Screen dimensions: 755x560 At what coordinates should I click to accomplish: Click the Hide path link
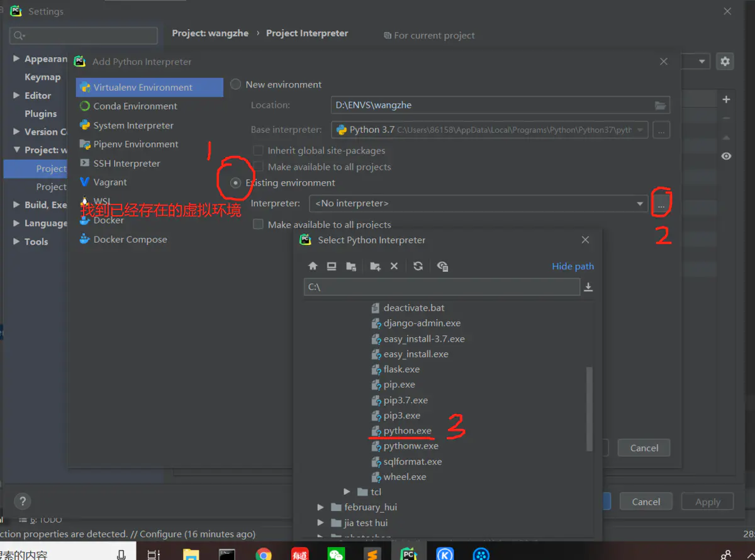(573, 266)
